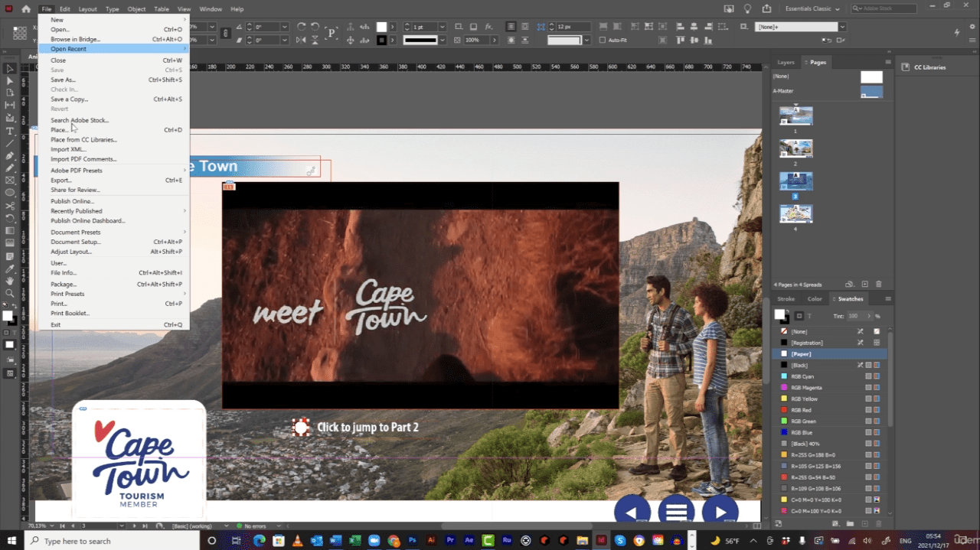Click the Home icon in the menu bar

[x=26, y=8]
